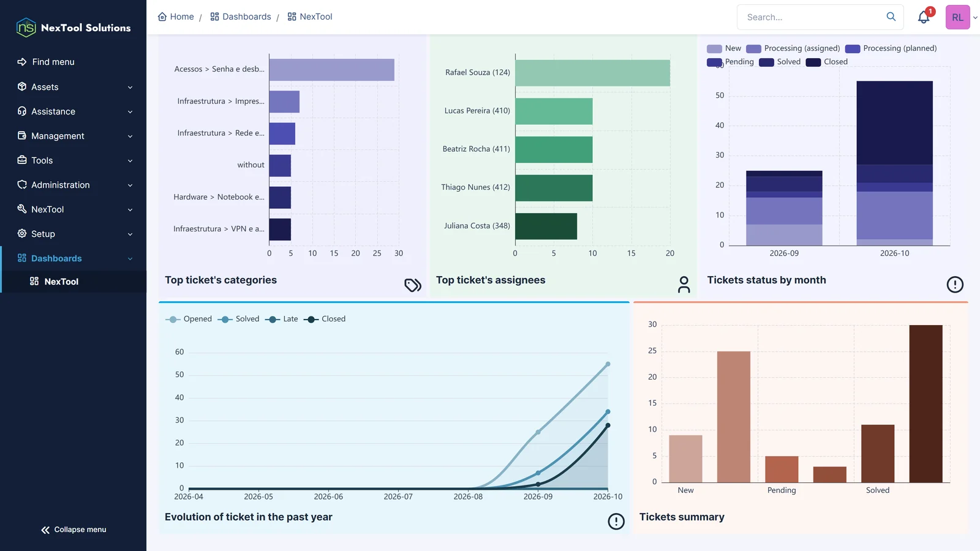
Task: Open the user profile dropdown arrow
Action: (975, 18)
